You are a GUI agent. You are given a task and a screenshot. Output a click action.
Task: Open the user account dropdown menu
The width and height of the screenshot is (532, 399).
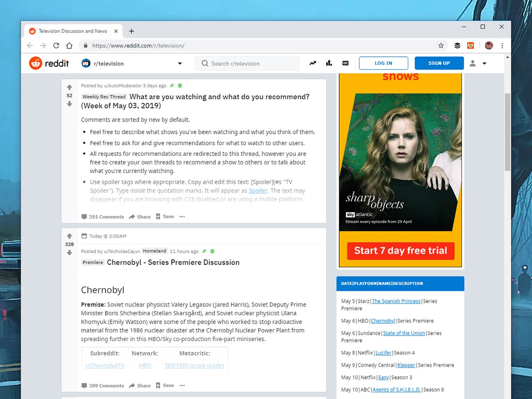(x=478, y=63)
